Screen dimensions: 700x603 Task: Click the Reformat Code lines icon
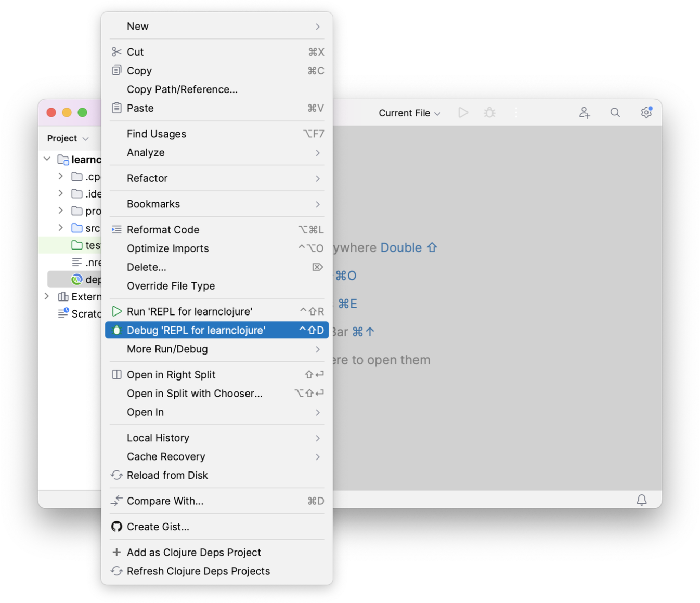click(116, 230)
